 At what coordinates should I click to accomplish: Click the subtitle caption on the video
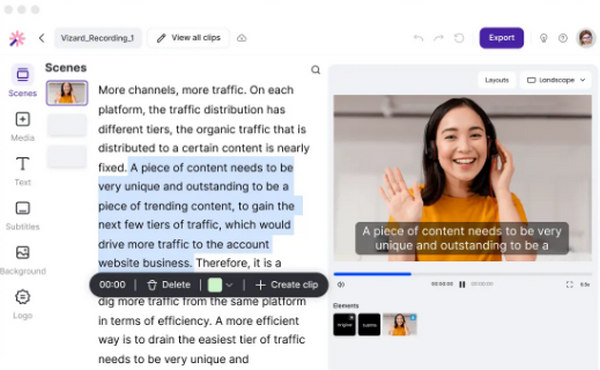click(462, 238)
